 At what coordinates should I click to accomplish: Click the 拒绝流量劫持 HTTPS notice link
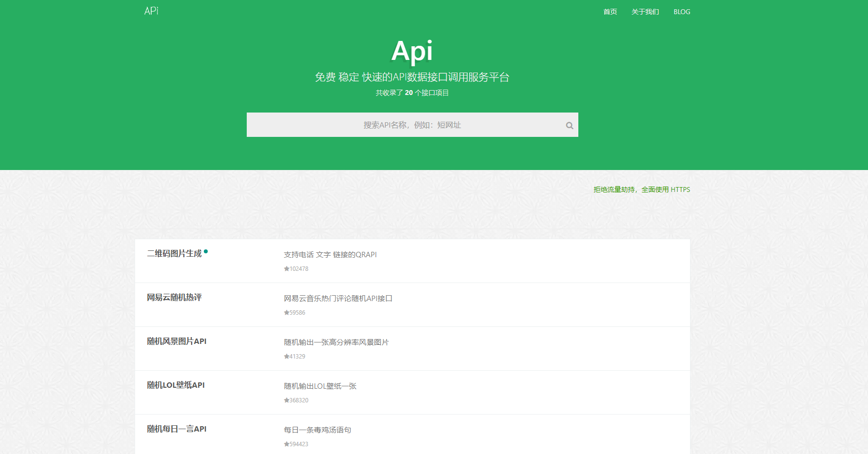641,189
